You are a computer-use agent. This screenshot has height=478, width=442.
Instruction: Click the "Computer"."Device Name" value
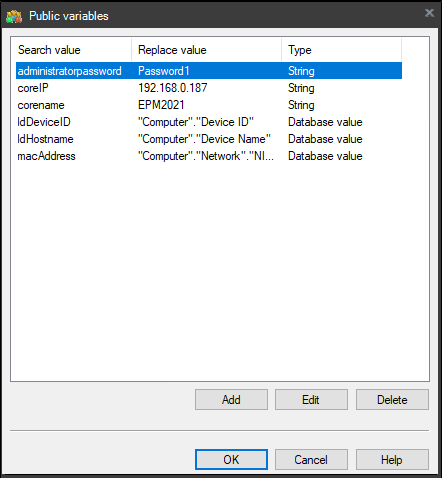coord(204,139)
